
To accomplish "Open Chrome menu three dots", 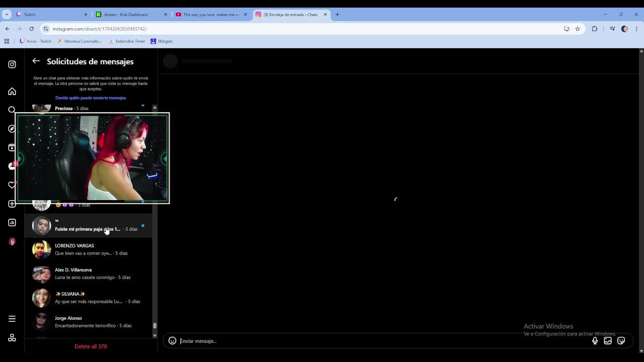I will [636, 29].
